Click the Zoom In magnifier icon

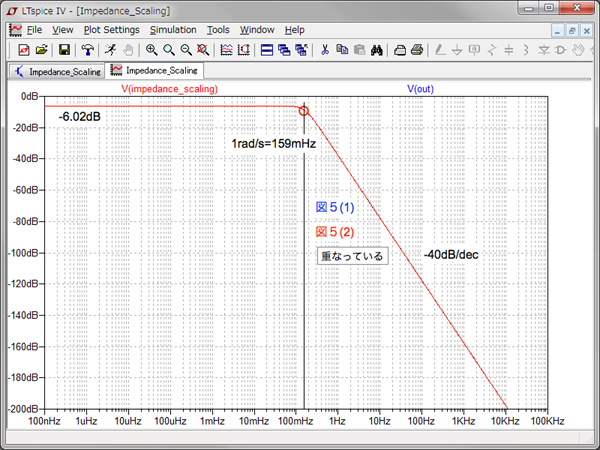[x=151, y=49]
